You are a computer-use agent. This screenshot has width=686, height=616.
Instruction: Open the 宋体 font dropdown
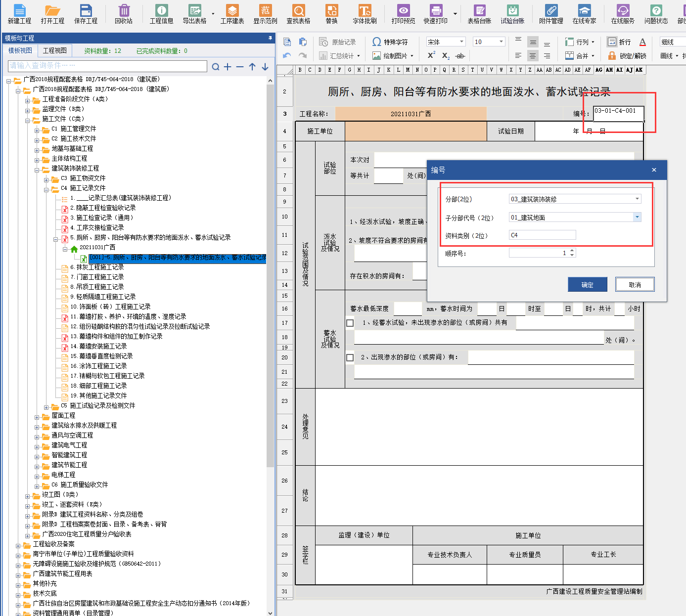[461, 42]
